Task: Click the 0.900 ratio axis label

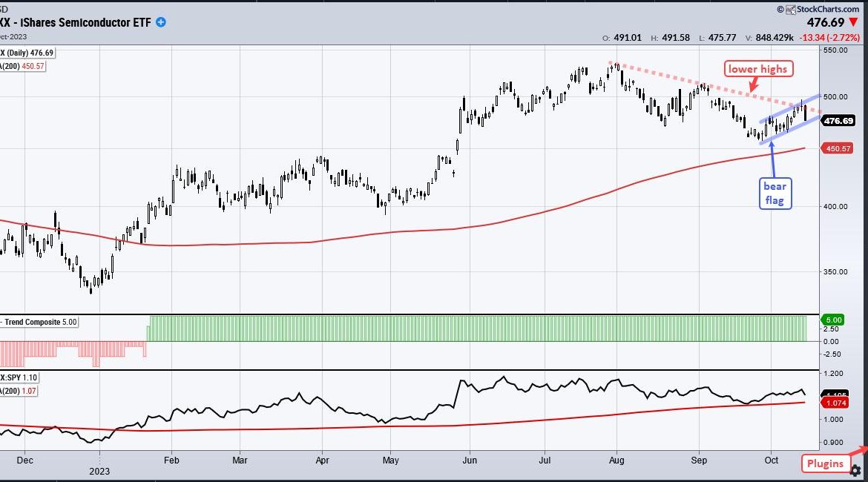Action: click(x=833, y=443)
